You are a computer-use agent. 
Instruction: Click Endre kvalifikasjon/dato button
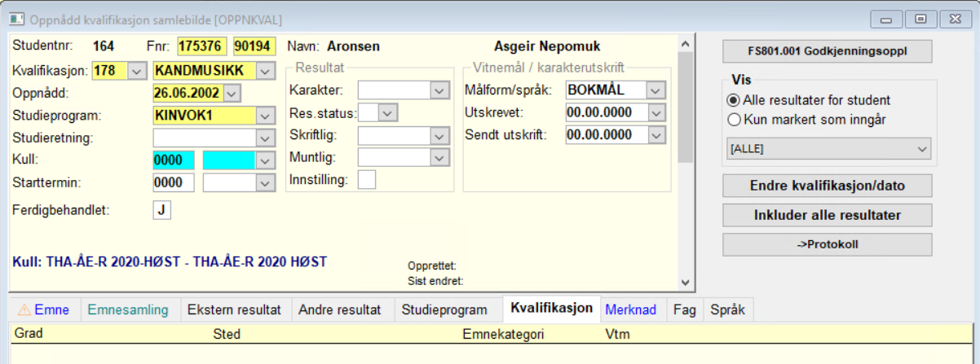[827, 186]
